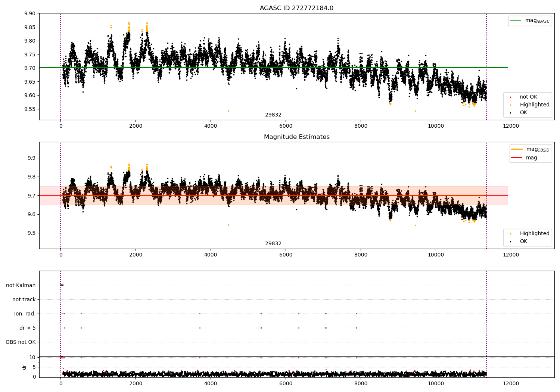Click the 10 tick on the dr axis
The height and width of the screenshot is (392, 560).
pyautogui.click(x=32, y=358)
